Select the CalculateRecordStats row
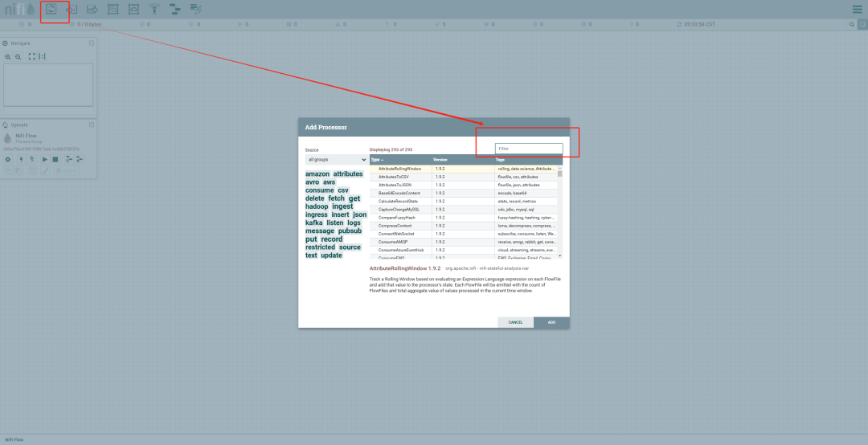The height and width of the screenshot is (445, 868). tap(464, 202)
